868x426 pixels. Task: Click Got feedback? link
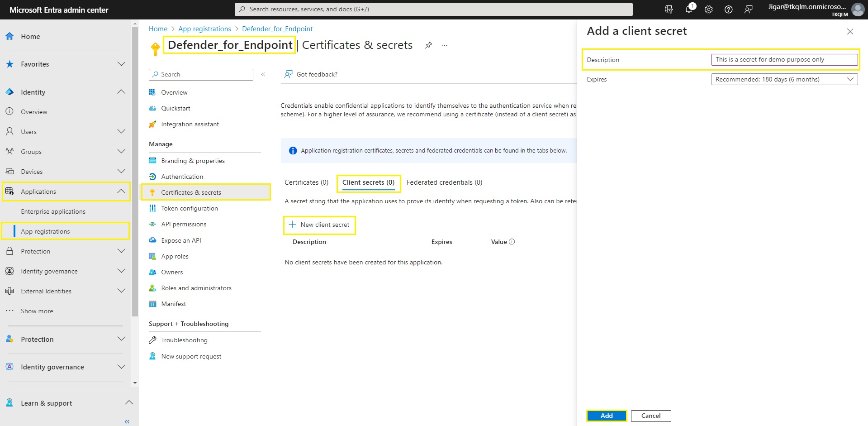[311, 74]
